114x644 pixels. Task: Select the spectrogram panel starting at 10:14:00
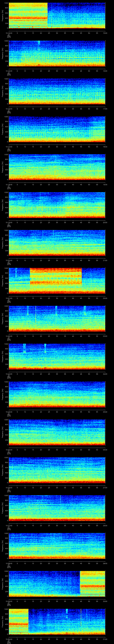pos(57,16)
